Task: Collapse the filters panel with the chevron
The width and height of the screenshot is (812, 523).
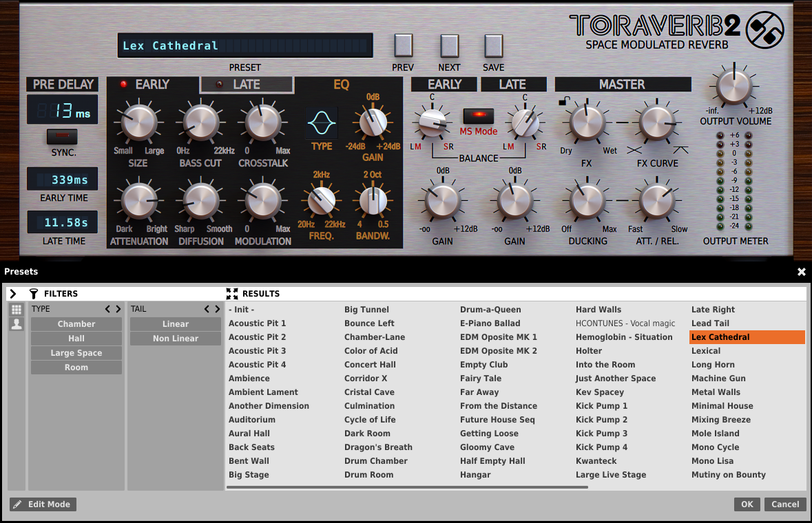Action: click(13, 294)
